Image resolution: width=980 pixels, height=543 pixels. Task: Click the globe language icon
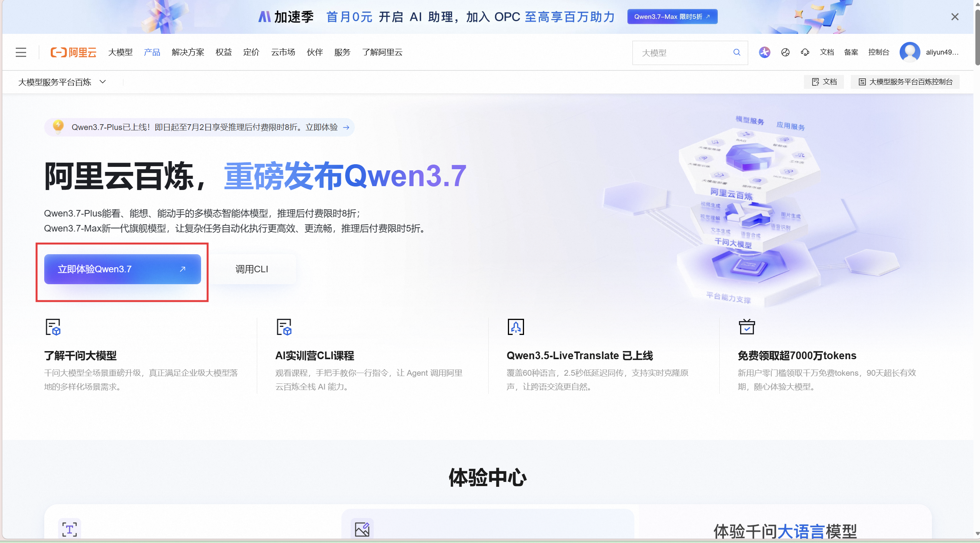click(785, 52)
